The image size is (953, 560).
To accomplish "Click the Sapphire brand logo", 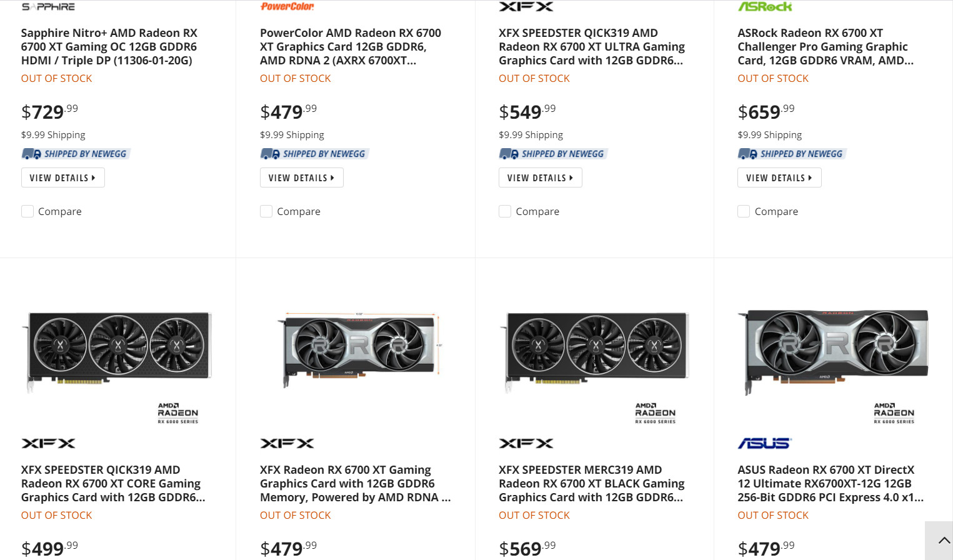I will [48, 7].
